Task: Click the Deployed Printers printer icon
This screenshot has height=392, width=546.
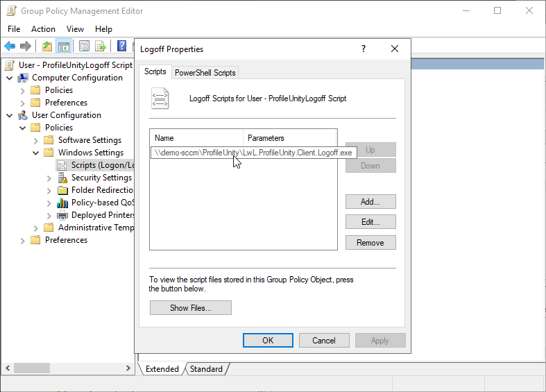Action: coord(62,216)
